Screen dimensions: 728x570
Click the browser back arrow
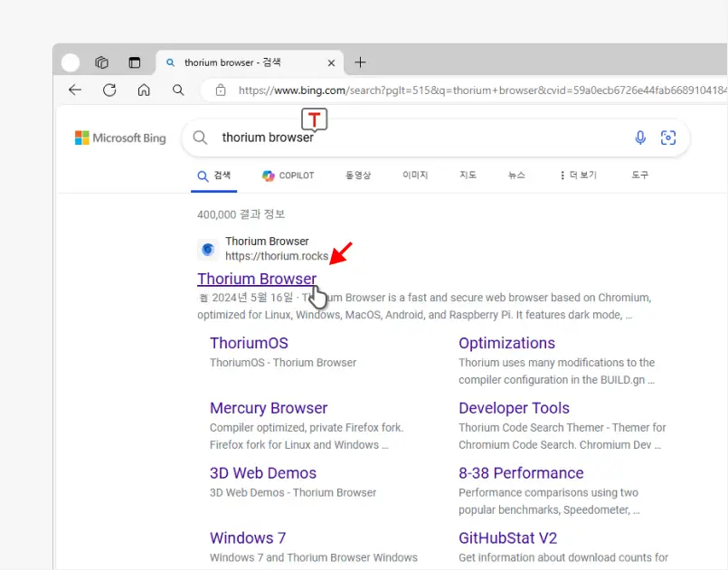pos(75,90)
